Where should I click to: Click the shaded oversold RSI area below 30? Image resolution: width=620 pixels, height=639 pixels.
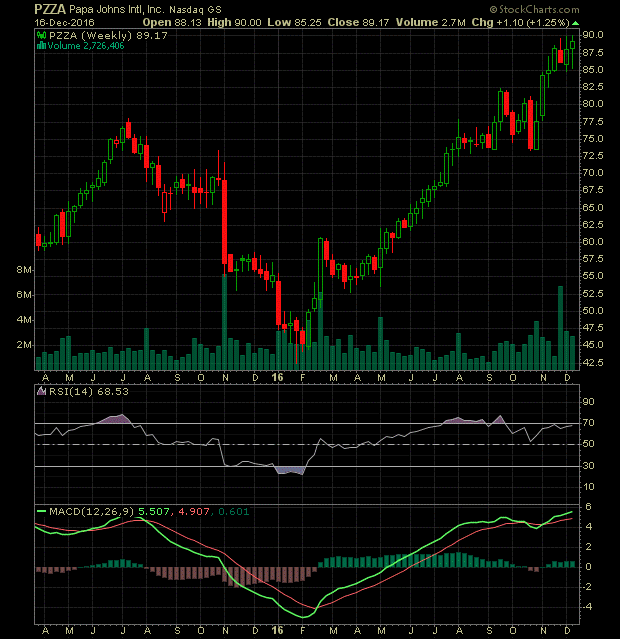[x=290, y=469]
